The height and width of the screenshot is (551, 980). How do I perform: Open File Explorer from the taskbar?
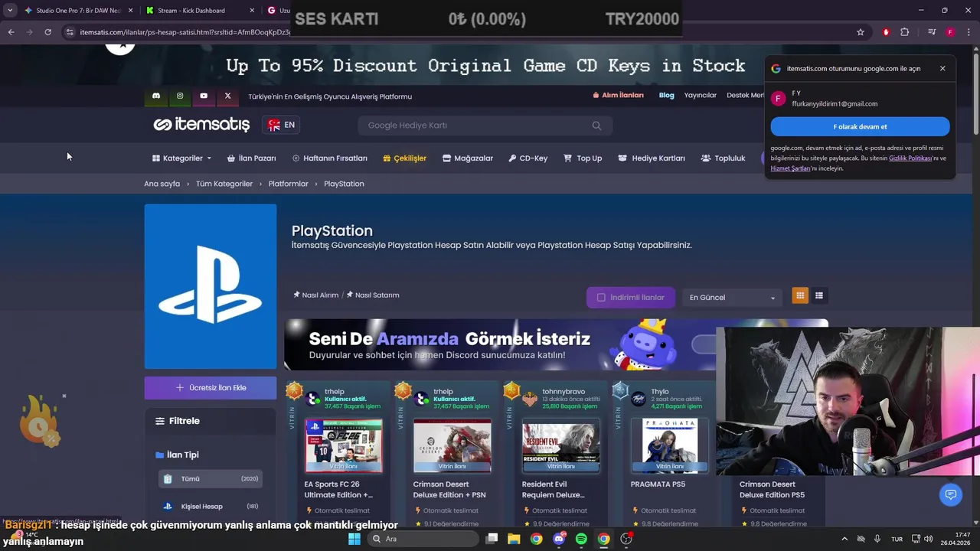pyautogui.click(x=514, y=539)
